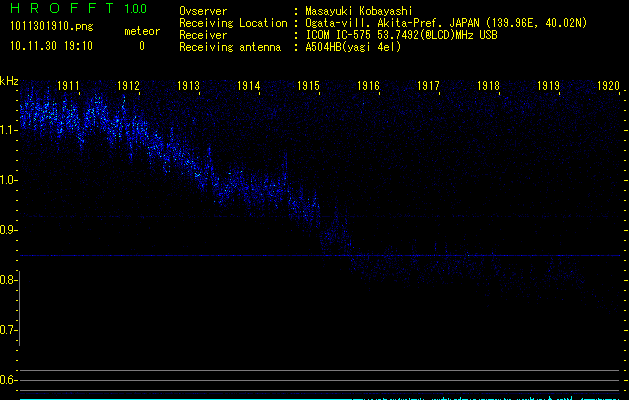Click the meteor count value 0
Viewport: 629px width, 400px height.
(x=141, y=46)
